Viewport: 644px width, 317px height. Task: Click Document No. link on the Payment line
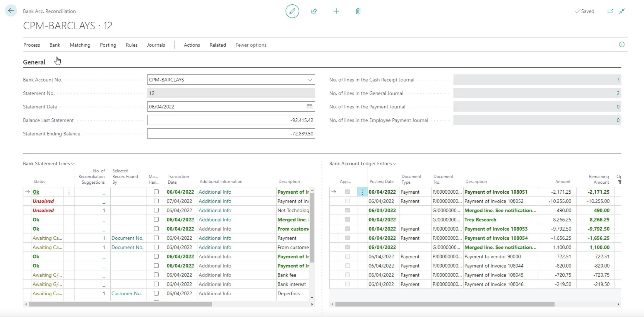click(x=127, y=238)
